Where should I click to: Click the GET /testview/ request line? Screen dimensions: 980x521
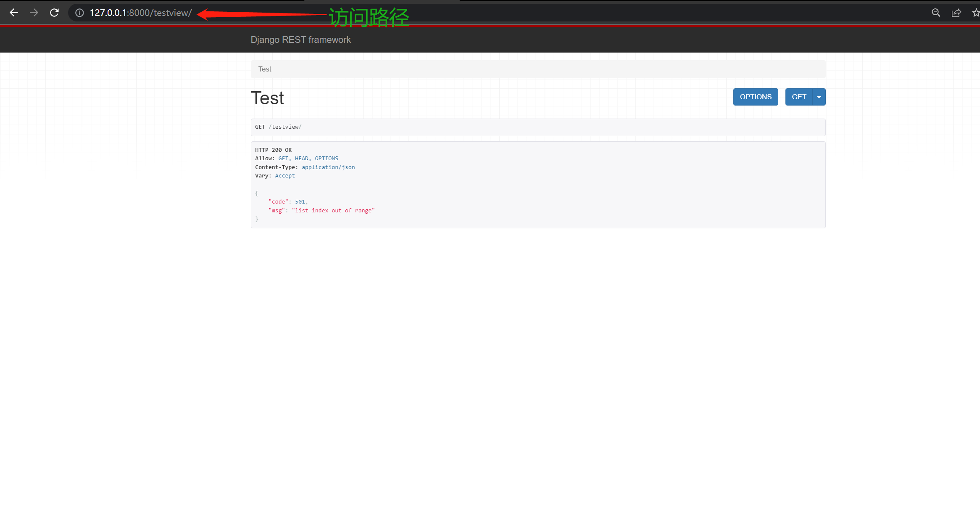point(278,127)
